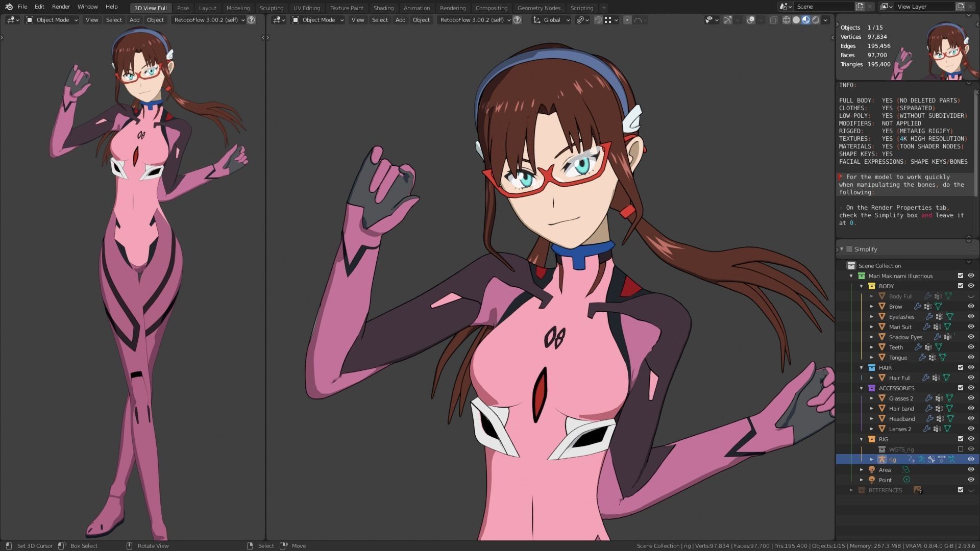Collapse the HAIR collection
The image size is (980, 551).
pyautogui.click(x=862, y=368)
